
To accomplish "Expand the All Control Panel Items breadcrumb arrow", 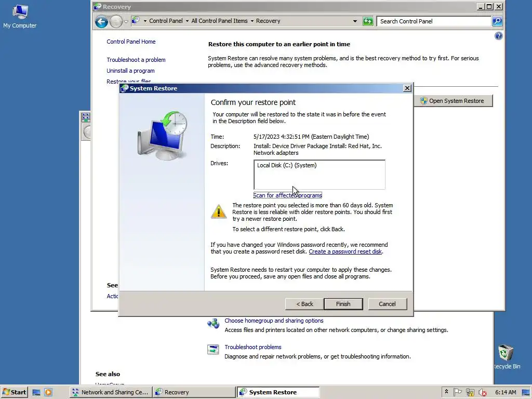I will click(252, 21).
